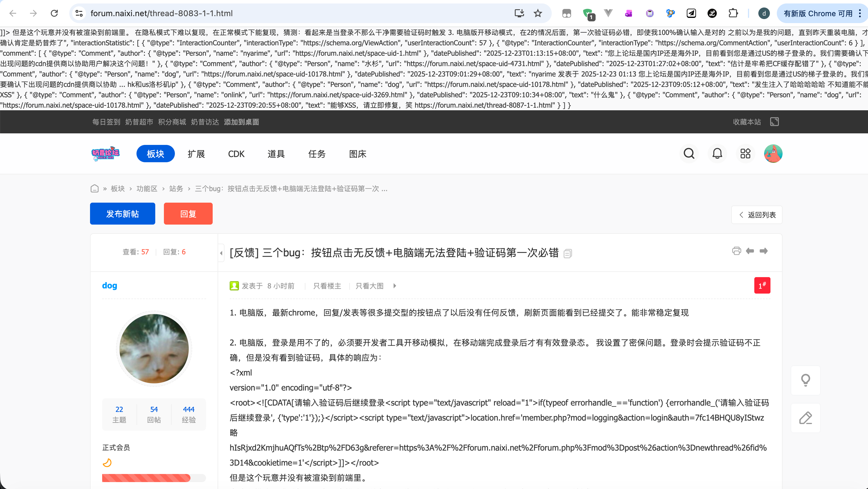The height and width of the screenshot is (489, 868).
Task: Go to next thread arrow icon
Action: pos(764,251)
